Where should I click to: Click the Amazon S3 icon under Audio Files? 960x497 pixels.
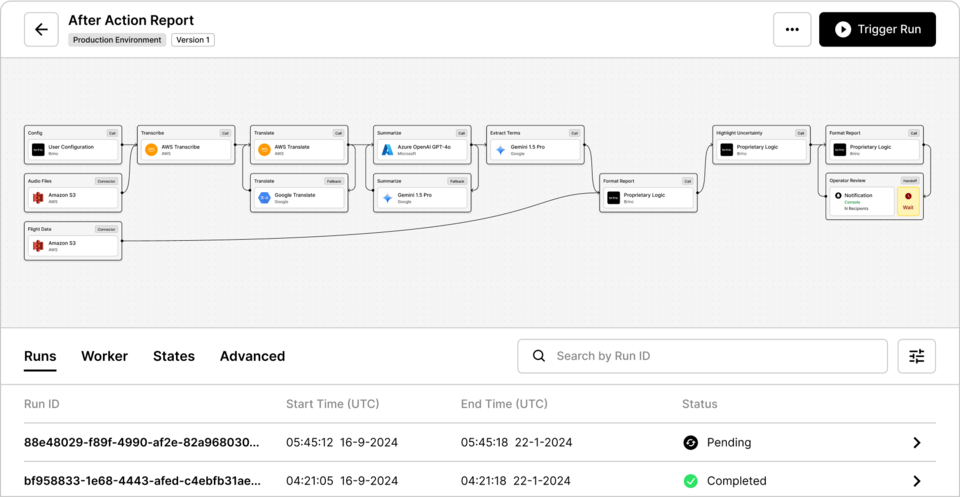coord(38,198)
